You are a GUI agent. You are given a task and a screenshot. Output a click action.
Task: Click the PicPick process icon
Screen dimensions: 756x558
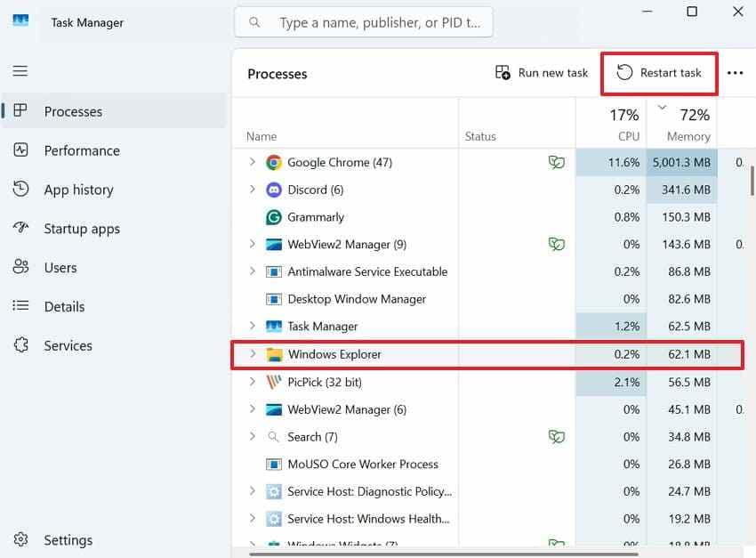tap(274, 382)
